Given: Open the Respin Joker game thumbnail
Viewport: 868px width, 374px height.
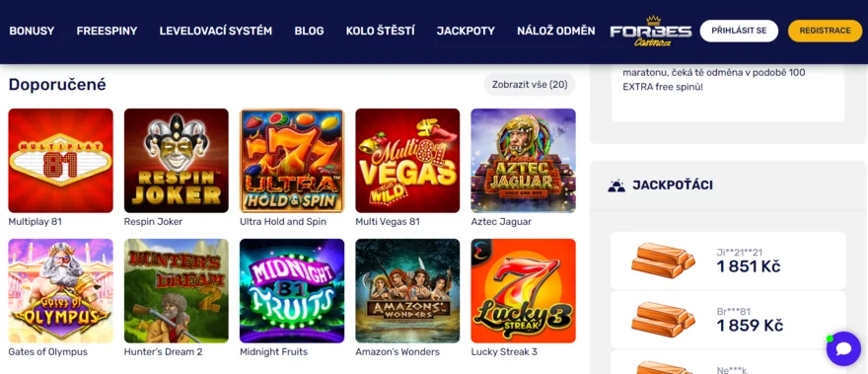Looking at the screenshot, I should coord(176,161).
